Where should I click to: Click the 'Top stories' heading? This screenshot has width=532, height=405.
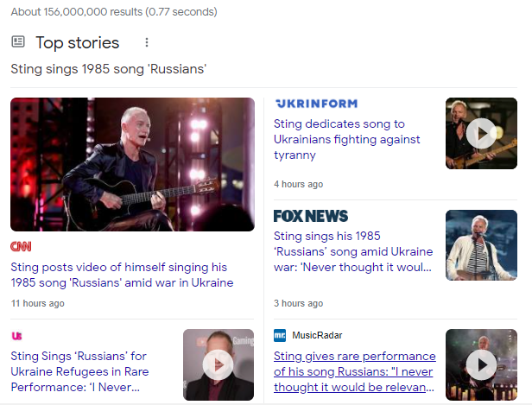[77, 42]
